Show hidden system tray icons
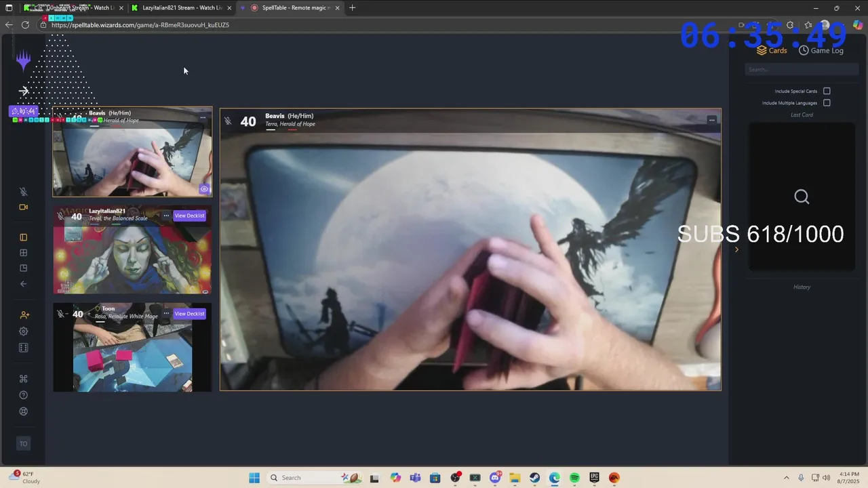868x488 pixels. click(x=787, y=478)
